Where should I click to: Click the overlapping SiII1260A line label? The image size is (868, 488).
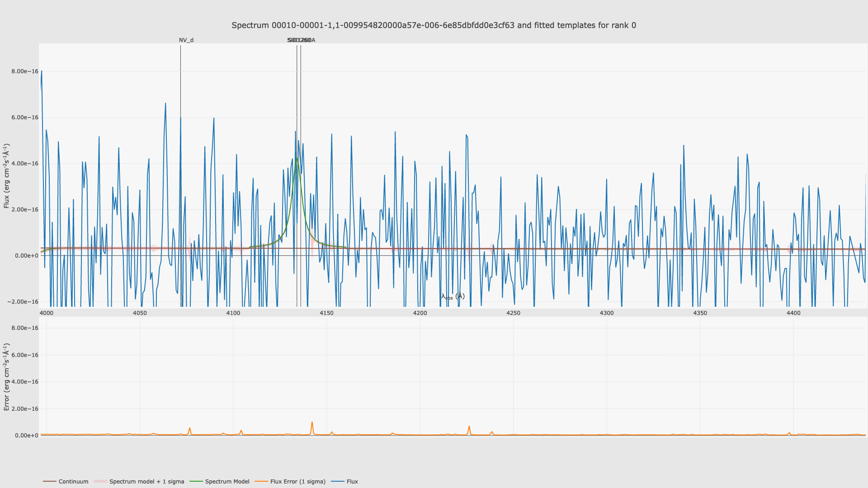(x=301, y=40)
